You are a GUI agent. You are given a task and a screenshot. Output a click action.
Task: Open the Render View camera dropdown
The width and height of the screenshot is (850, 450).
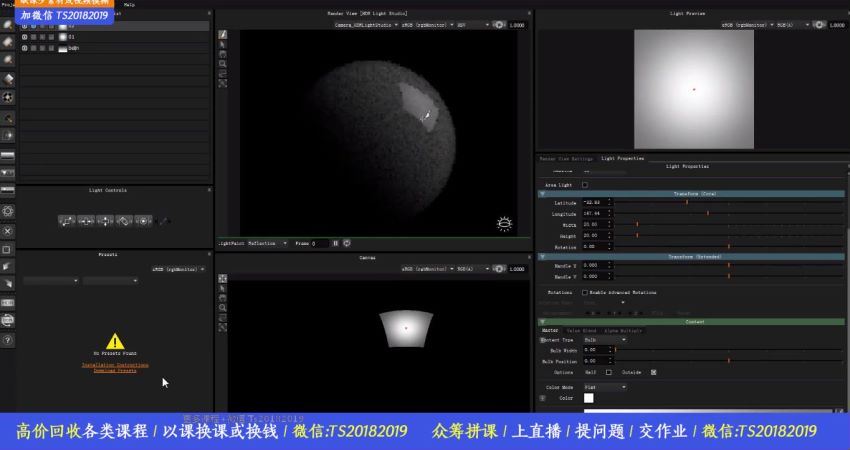[x=366, y=25]
